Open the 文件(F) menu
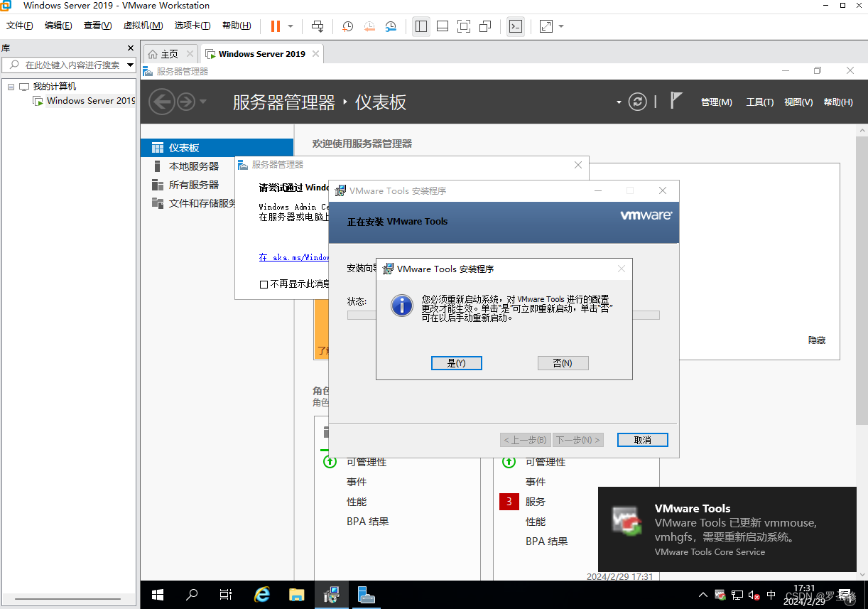Screen dimensions: 868x609 (20, 26)
